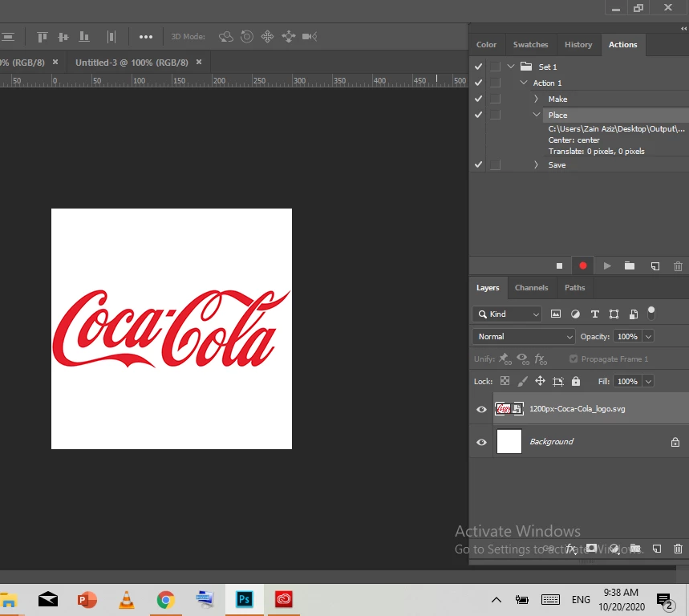Open PowerPoint from the taskbar
Viewport: 689px width, 616px height.
[x=87, y=600]
